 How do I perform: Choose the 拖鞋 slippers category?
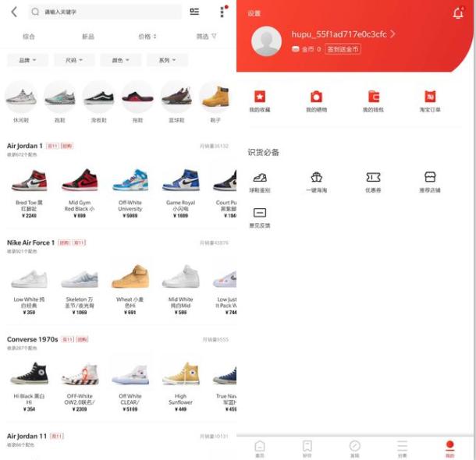pyautogui.click(x=137, y=102)
